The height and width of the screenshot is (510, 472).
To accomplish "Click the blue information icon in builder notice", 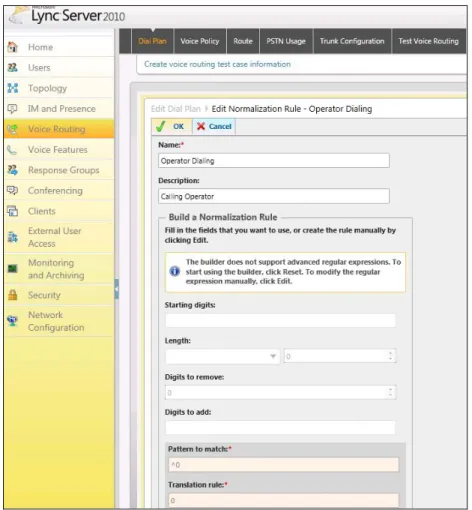I will tap(175, 271).
